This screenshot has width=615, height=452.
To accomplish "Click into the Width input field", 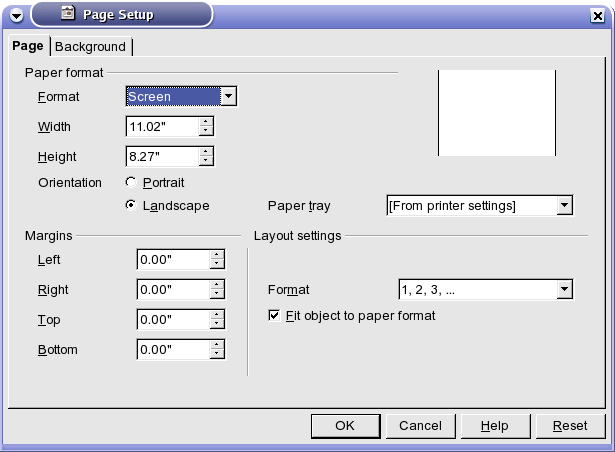I will point(163,126).
